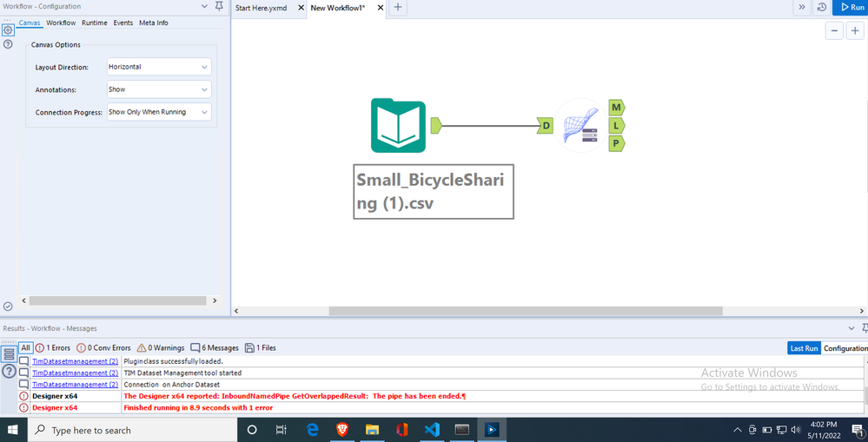Open the Start Here.yxmd tab

tap(262, 9)
